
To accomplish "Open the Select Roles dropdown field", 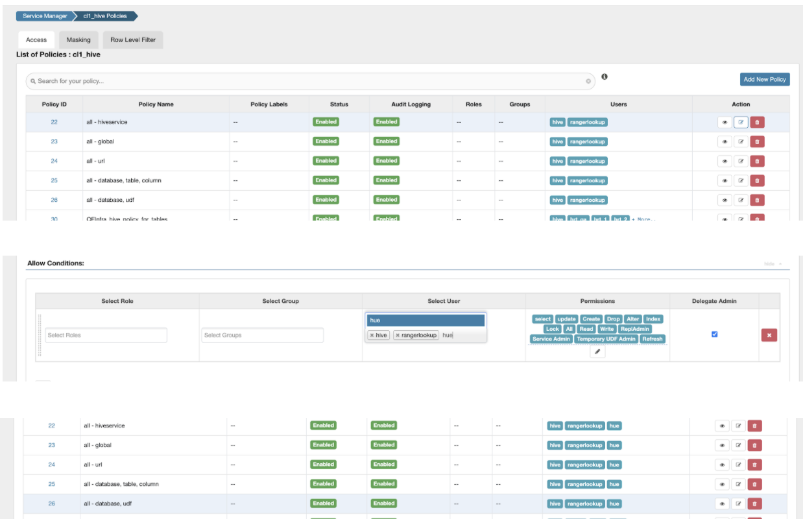I will [x=106, y=335].
